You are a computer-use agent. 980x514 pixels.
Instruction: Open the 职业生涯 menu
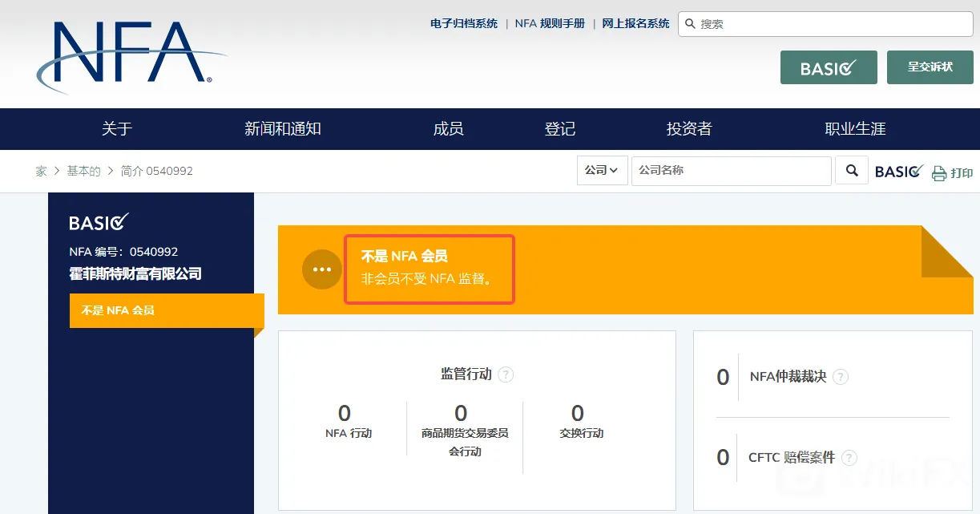pos(855,129)
